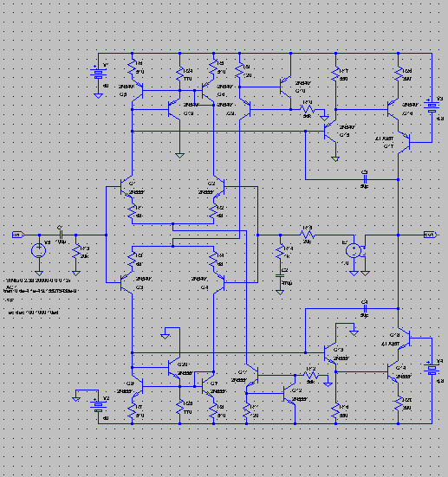
Task: Select transistor Q3 of lower differential pair
Action: [127, 283]
